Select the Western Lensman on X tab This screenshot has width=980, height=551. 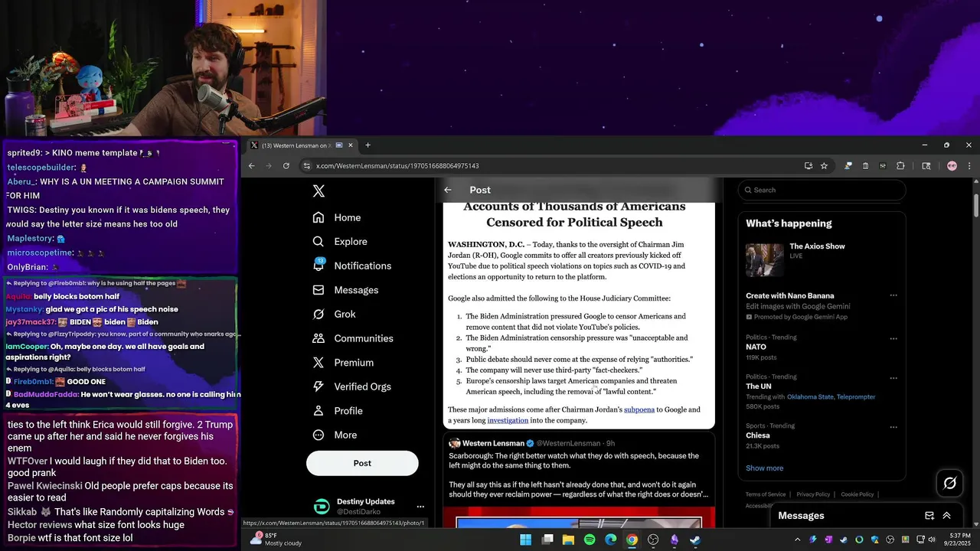click(301, 145)
